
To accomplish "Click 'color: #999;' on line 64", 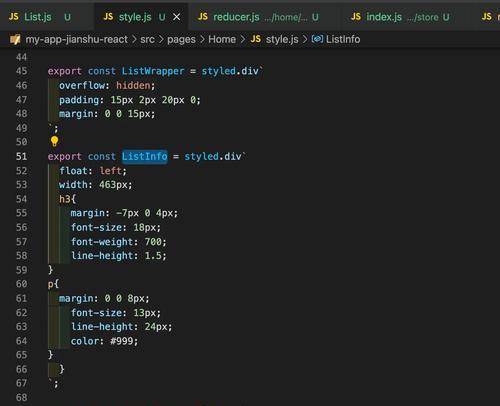I will click(x=104, y=341).
